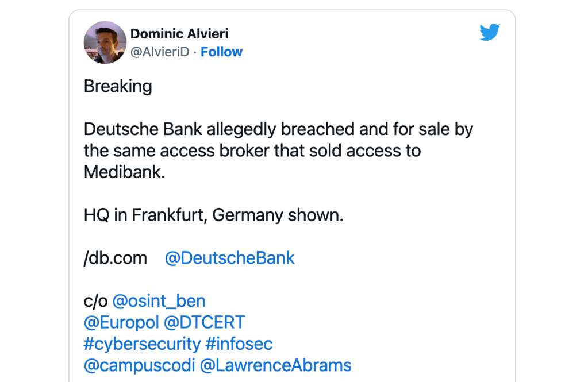Image resolution: width=588 pixels, height=382 pixels.
Task: Visit the @osint_ben profile mention
Action: point(159,300)
